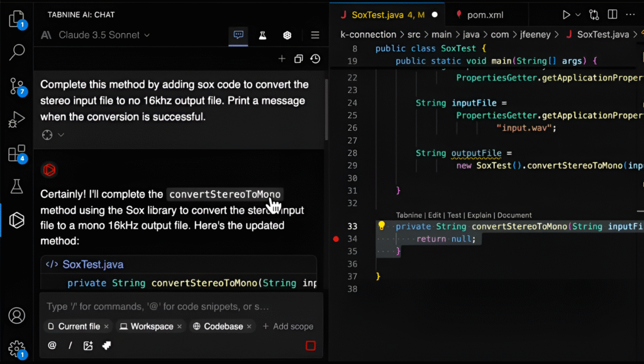The width and height of the screenshot is (644, 364).
Task: Click the k-connection breadcrumb
Action: click(x=368, y=35)
